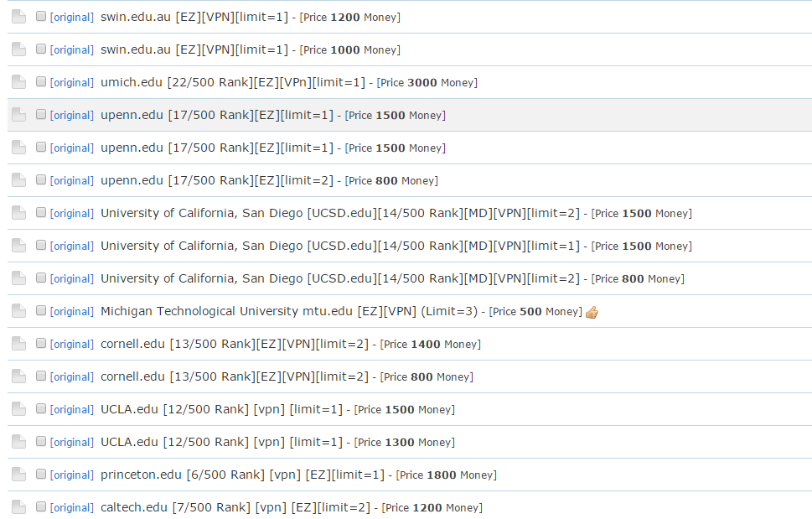Image resolution: width=812 pixels, height=519 pixels.
Task: Click [original] tag on cornell.edu 1400 Money
Action: [x=71, y=344]
